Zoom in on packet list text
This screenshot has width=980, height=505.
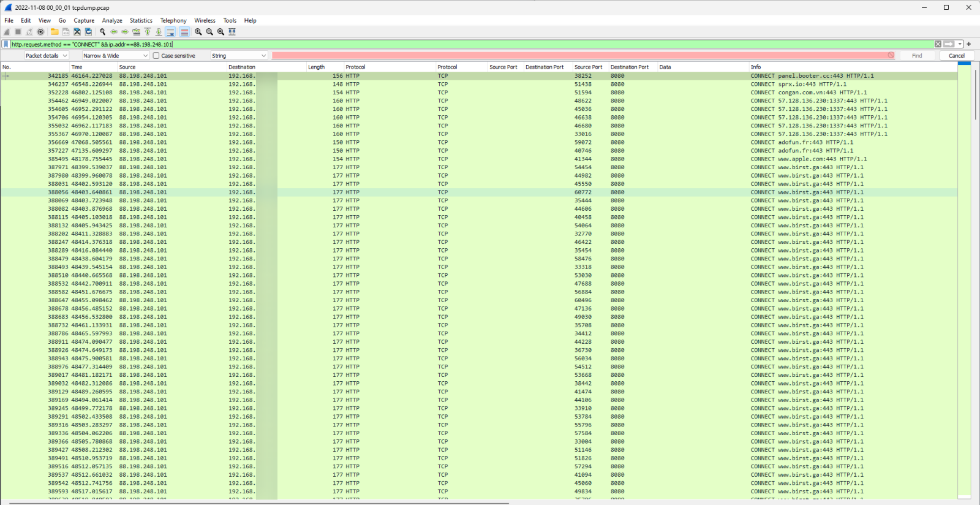click(198, 32)
